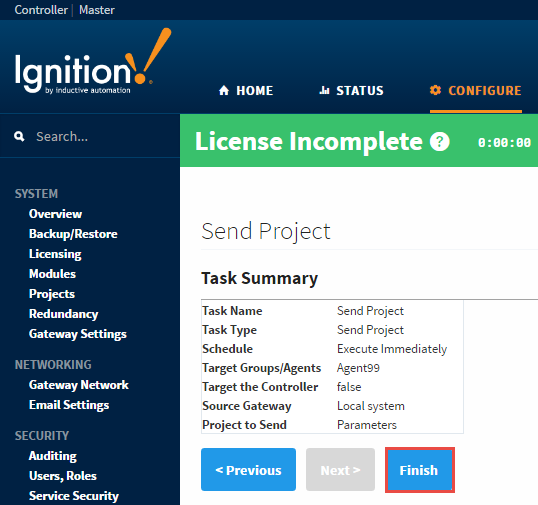This screenshot has width=538, height=505.
Task: Click the home icon beside HOME
Action: click(x=224, y=90)
